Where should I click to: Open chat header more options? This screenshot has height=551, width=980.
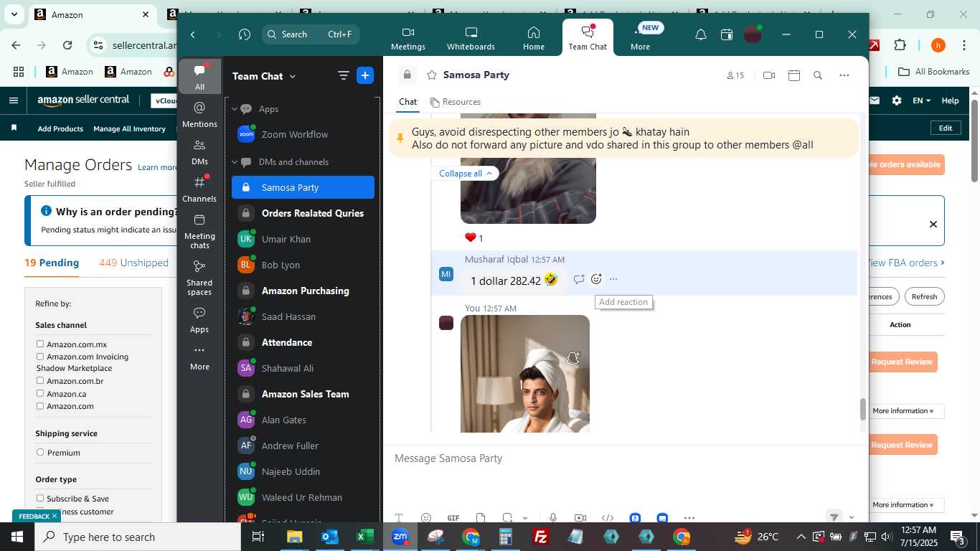point(844,75)
